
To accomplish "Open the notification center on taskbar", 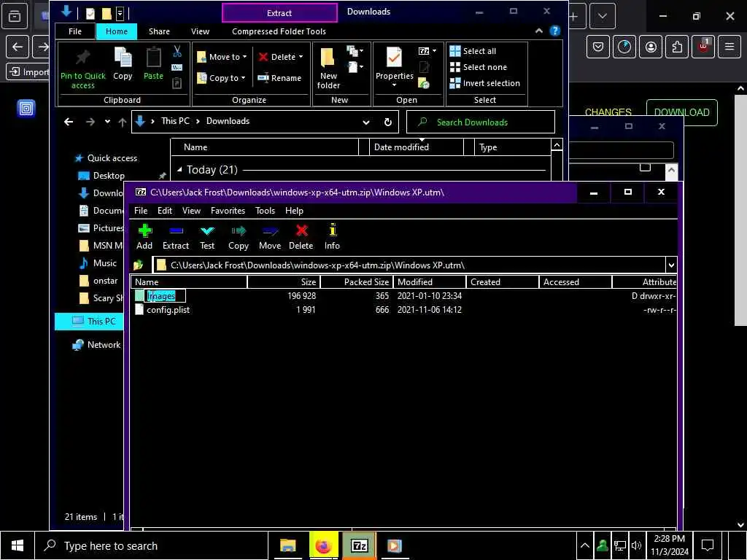I will 708,545.
